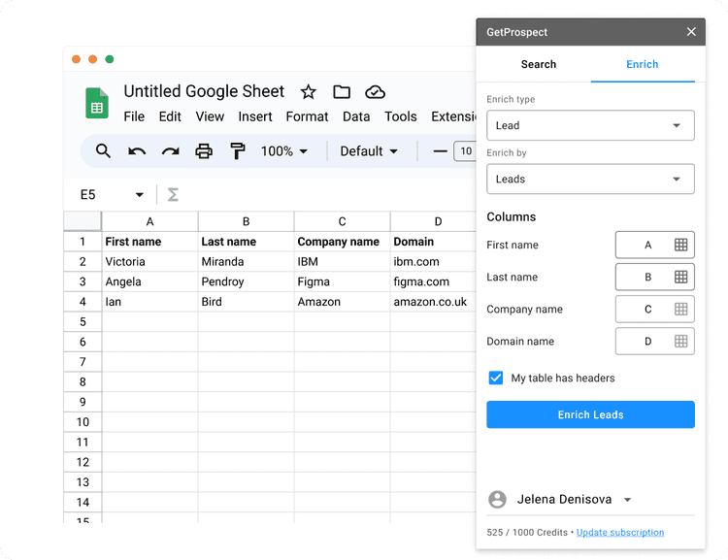
Task: Open the Extensions menu
Action: (x=453, y=116)
